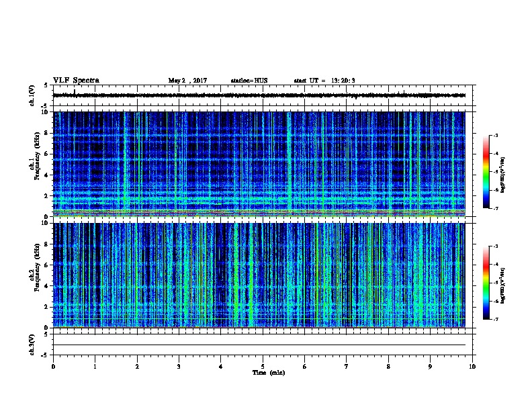Click the time axis tick label "7"
532x411 pixels.
[347, 366]
